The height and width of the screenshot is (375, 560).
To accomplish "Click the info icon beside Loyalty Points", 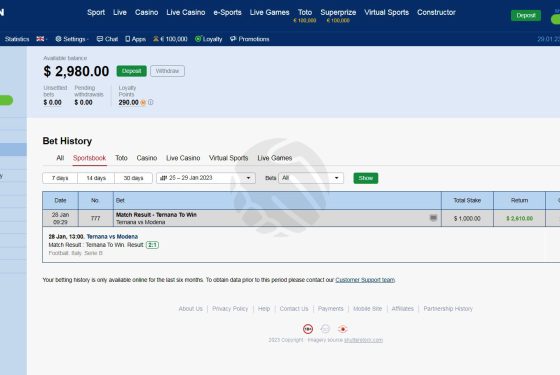I will (151, 102).
